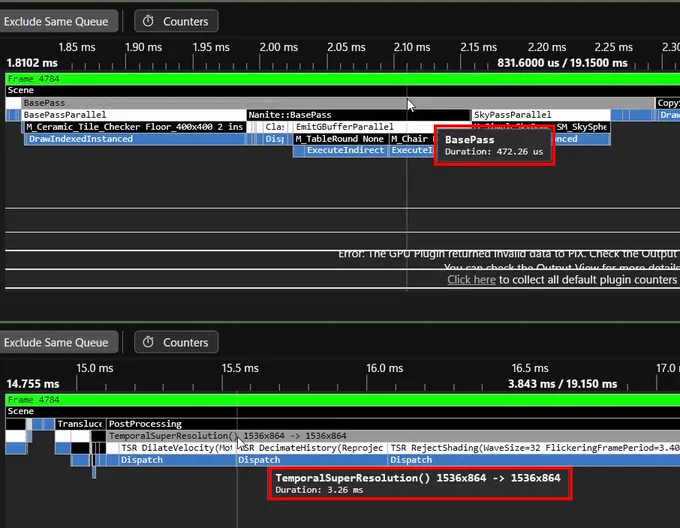Select the Cla: event next to Nanite::BasePass
This screenshot has width=680, height=528.
tap(275, 127)
